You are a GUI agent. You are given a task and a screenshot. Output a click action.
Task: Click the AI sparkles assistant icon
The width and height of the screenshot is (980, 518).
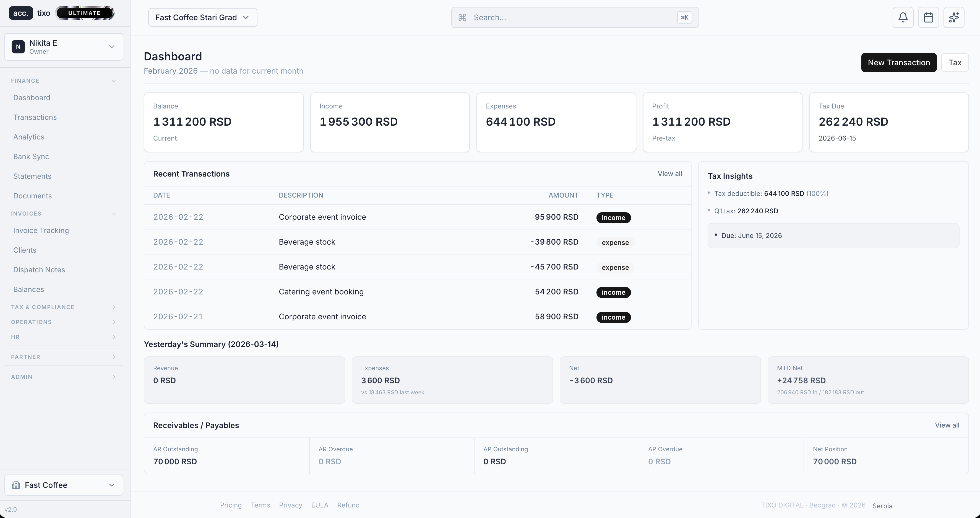pyautogui.click(x=954, y=17)
